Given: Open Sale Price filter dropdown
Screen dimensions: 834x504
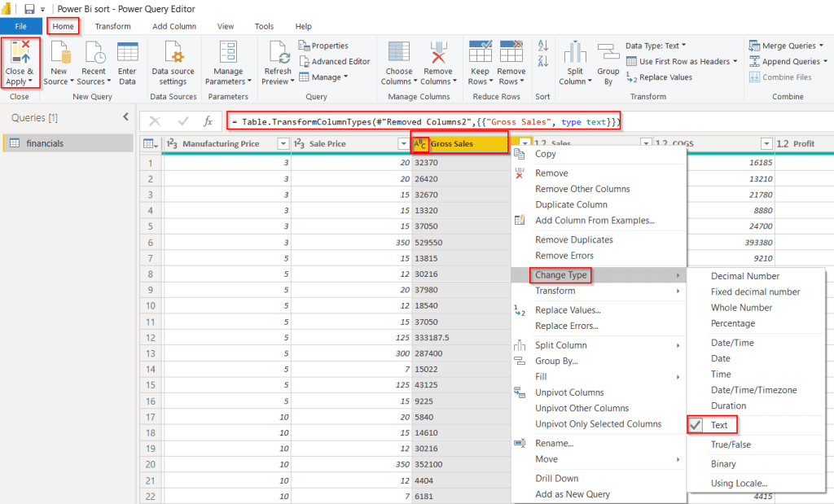Looking at the screenshot, I should click(x=403, y=143).
